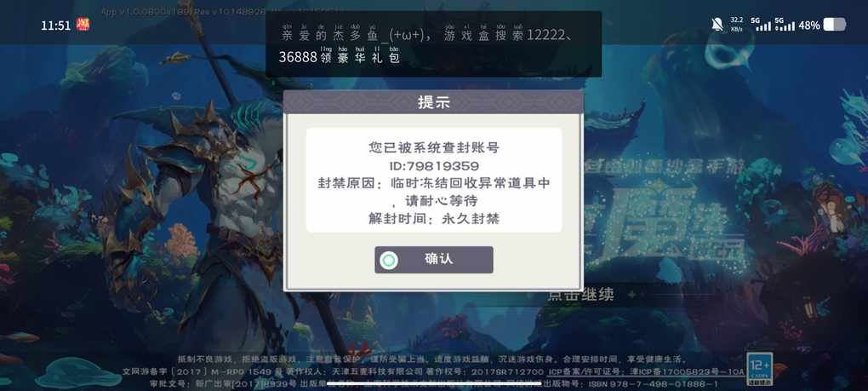Tap the red notification app icon beside 11:51
The width and height of the screenshot is (868, 391).
click(83, 25)
